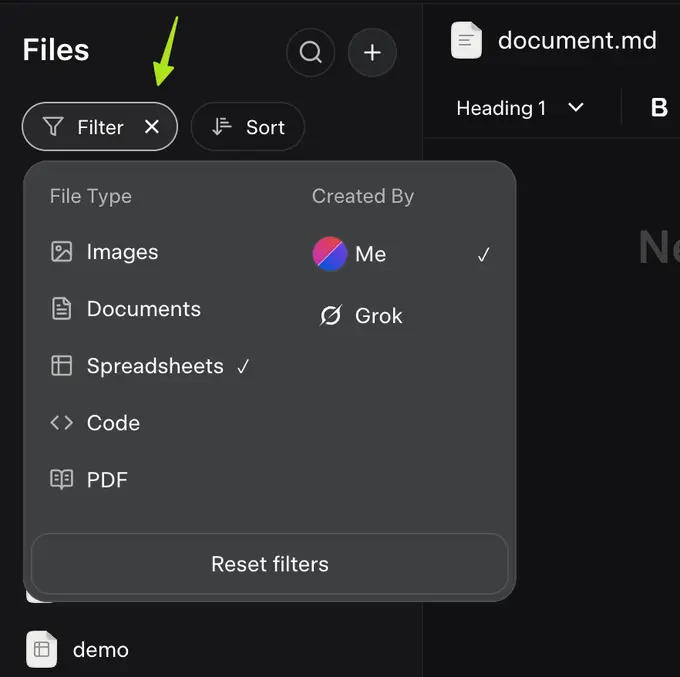
Task: Open the Sort options dropdown
Action: coord(248,127)
